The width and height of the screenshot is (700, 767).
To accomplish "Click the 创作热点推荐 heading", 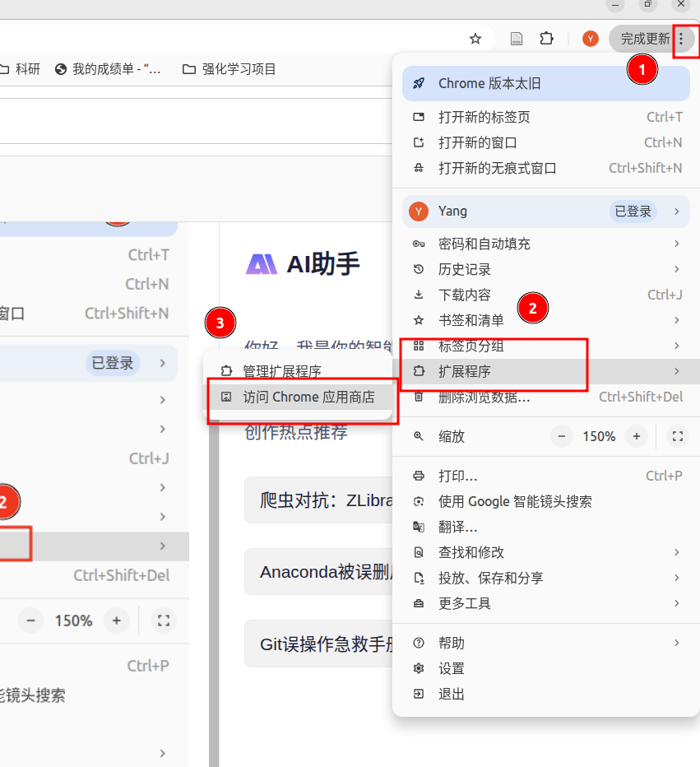I will (x=296, y=432).
